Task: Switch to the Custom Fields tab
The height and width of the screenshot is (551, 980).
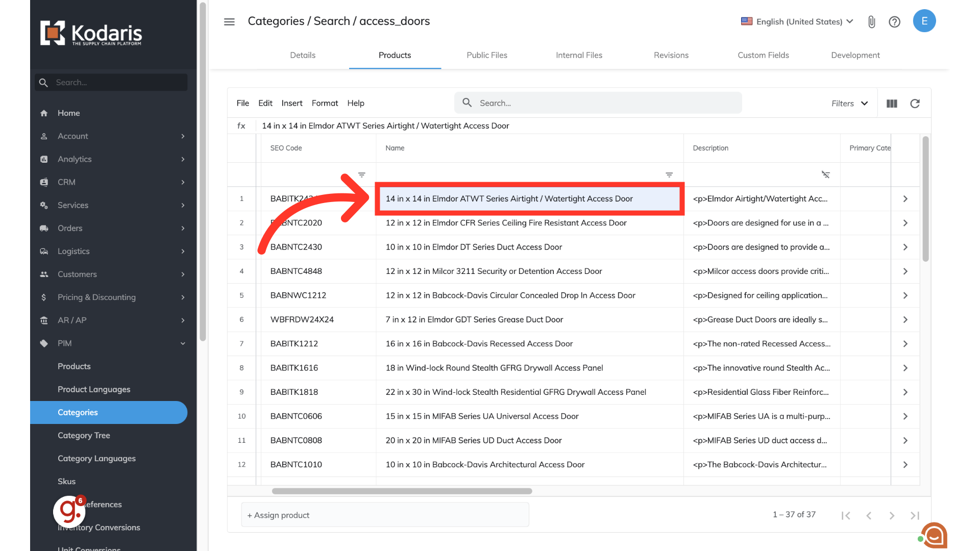Action: pyautogui.click(x=763, y=55)
